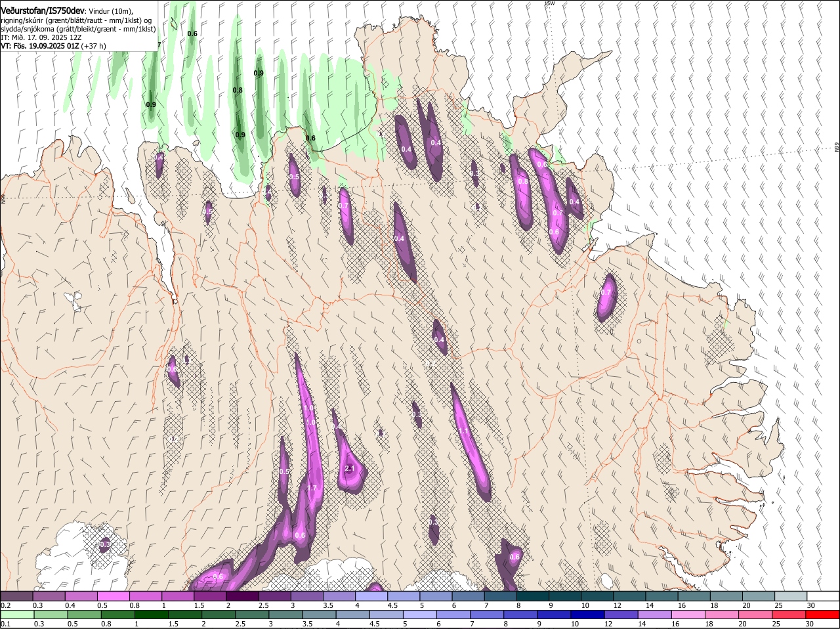
Task: Select the 'slydda/snjókoma' legend description line
Action: tap(78, 29)
